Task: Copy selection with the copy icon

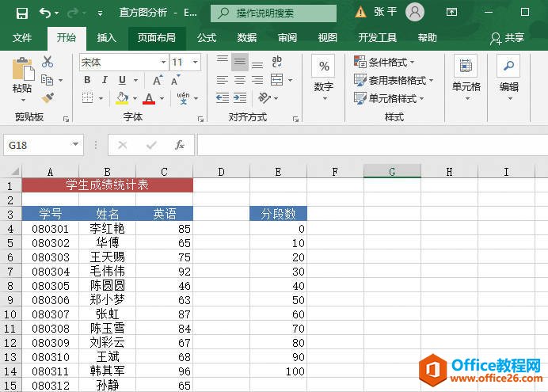Action: tap(48, 80)
